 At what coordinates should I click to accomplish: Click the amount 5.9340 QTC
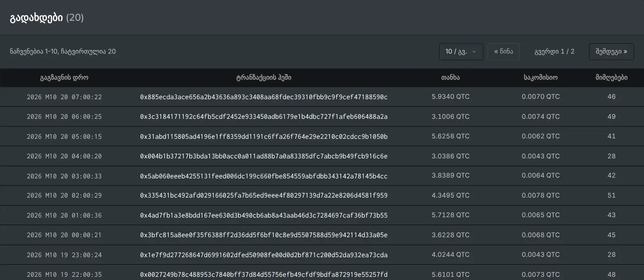[450, 97]
